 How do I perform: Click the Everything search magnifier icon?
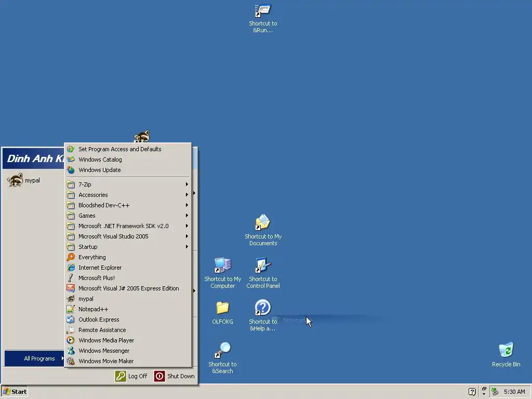click(71, 257)
